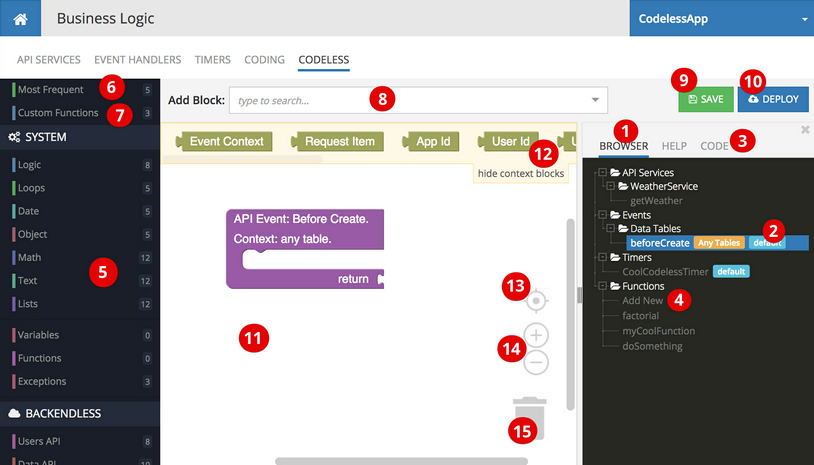Open the Text blocks category
814x465 pixels.
point(80,281)
